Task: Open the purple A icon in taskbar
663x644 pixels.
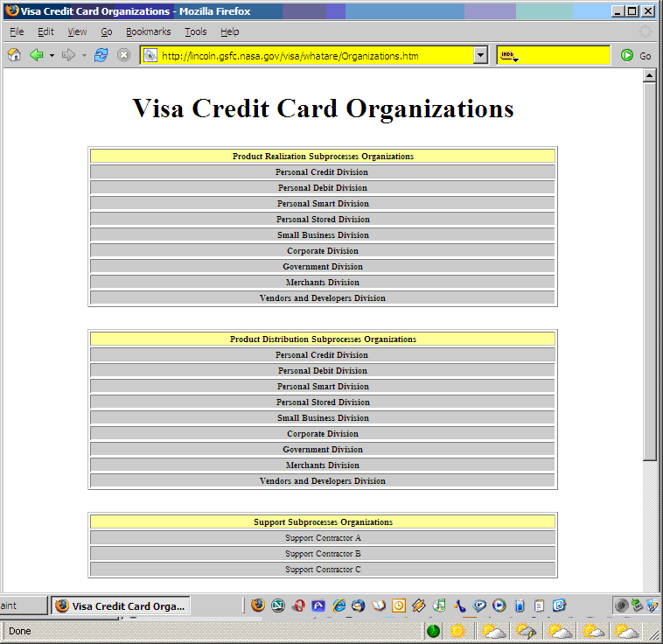Action: 318,605
